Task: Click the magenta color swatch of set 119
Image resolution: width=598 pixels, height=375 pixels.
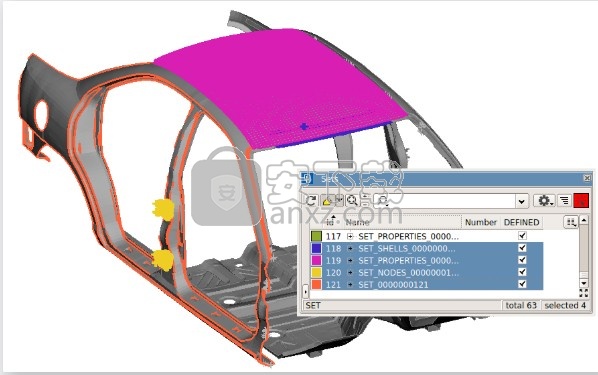Action: point(316,260)
